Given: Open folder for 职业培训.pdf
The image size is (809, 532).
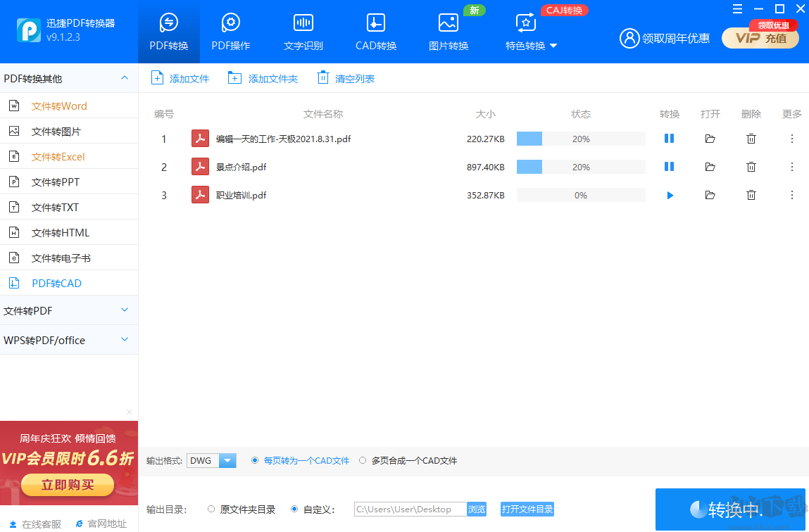Looking at the screenshot, I should tap(710, 195).
